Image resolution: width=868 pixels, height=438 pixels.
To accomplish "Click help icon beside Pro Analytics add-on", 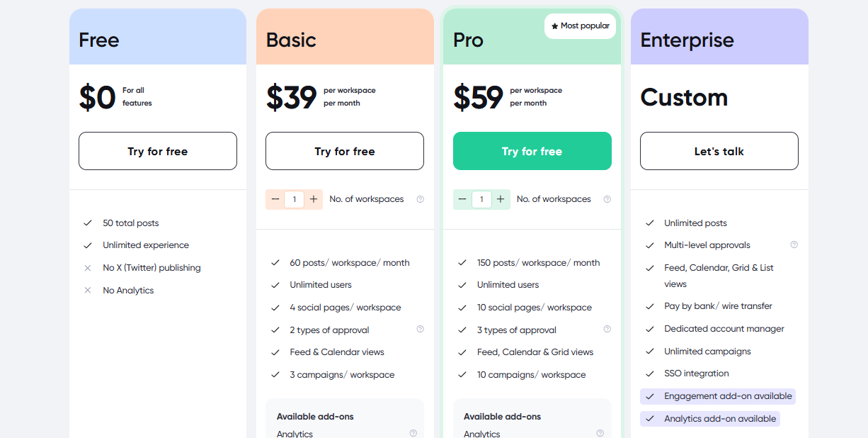I will point(600,433).
